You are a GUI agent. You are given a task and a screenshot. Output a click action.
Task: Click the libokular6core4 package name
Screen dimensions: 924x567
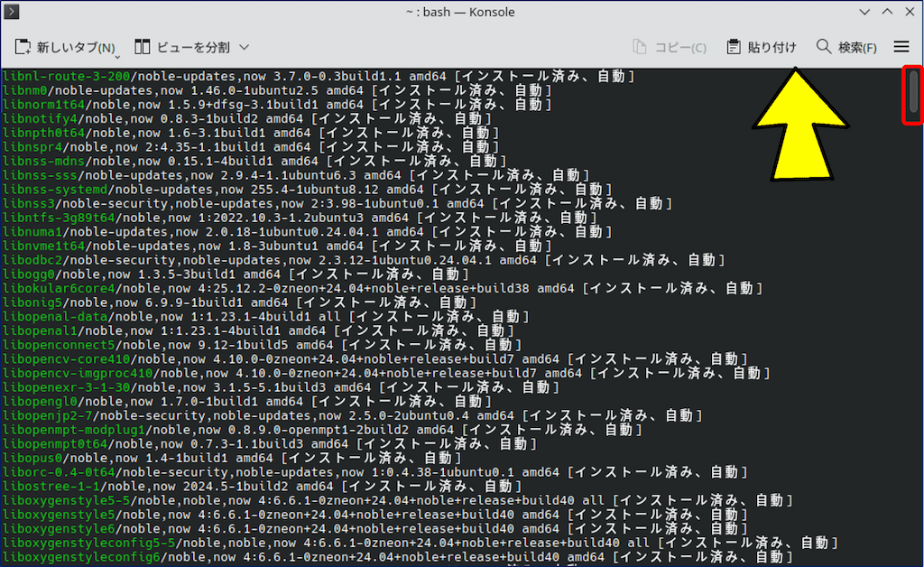(59, 288)
